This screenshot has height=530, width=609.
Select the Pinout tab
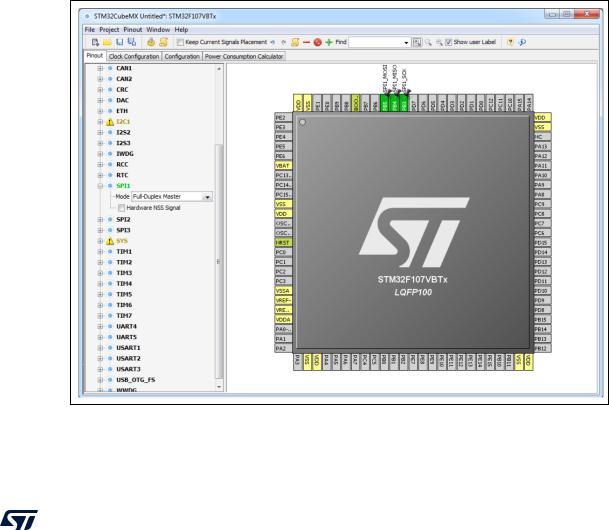click(95, 56)
